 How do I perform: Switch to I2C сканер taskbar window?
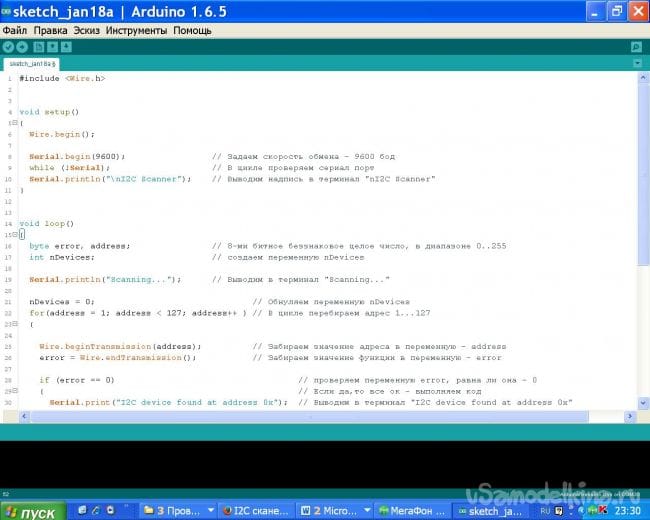click(x=253, y=511)
